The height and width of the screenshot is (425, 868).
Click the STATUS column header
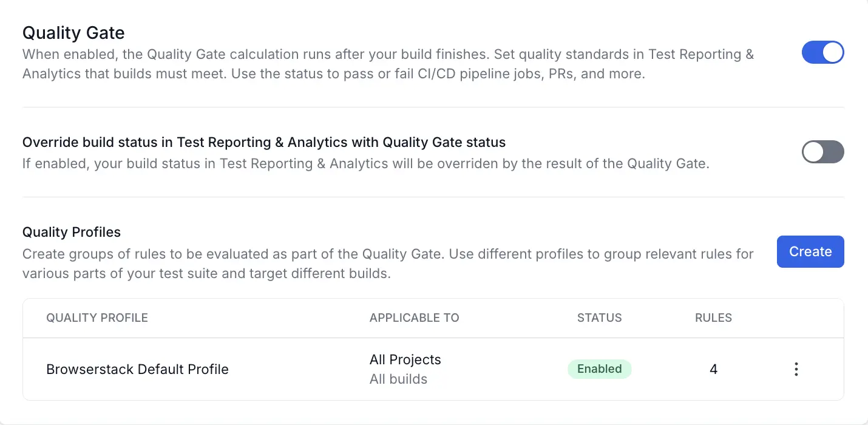tap(599, 318)
